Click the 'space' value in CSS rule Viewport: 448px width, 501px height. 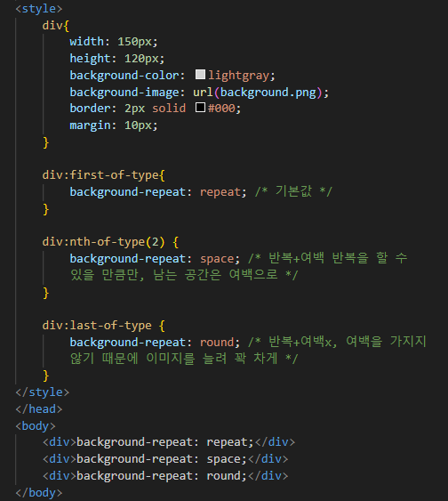tap(217, 259)
